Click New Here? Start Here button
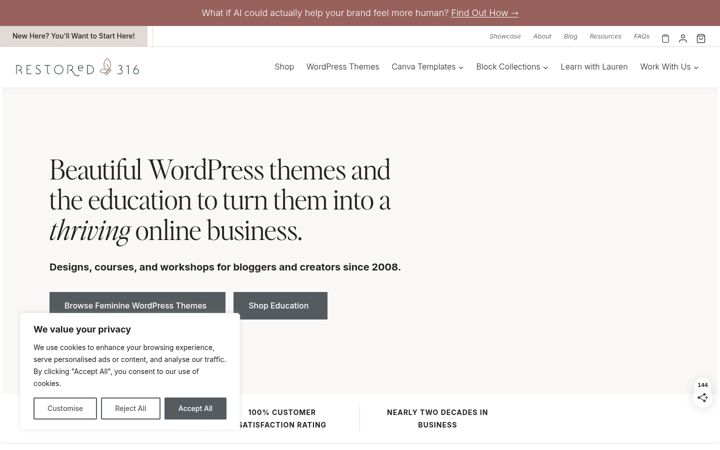720x450 pixels. (x=73, y=36)
